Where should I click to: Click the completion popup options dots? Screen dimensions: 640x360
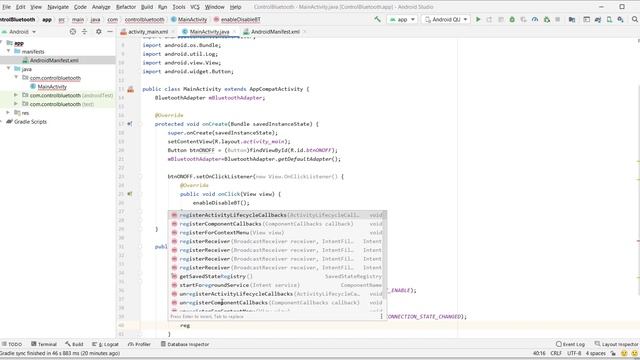tap(382, 316)
